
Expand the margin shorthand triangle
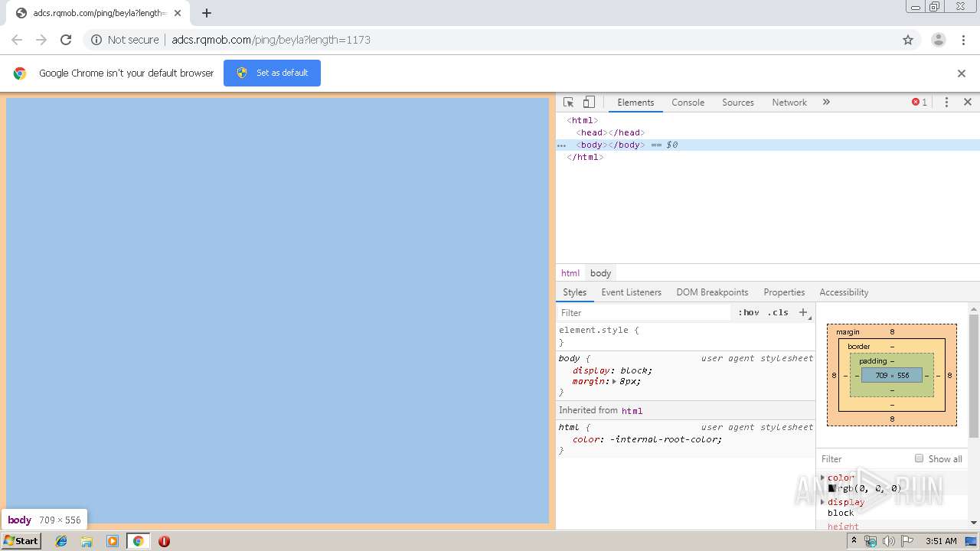[614, 381]
